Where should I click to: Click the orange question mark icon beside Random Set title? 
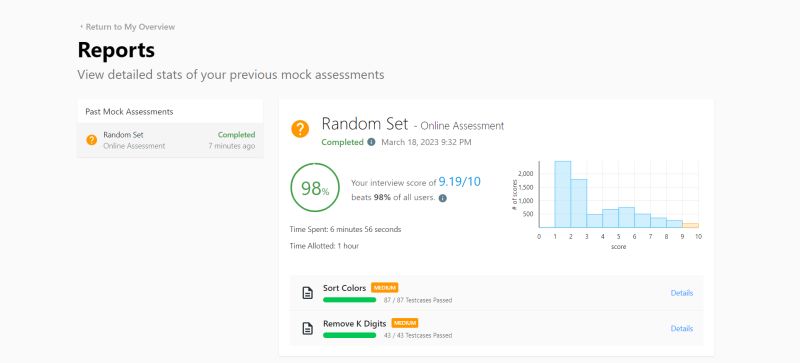click(x=300, y=129)
